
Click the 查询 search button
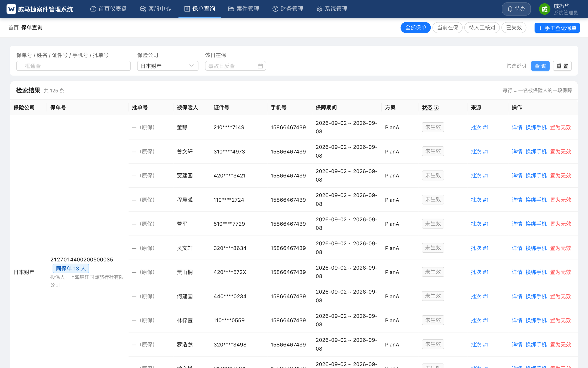(540, 66)
